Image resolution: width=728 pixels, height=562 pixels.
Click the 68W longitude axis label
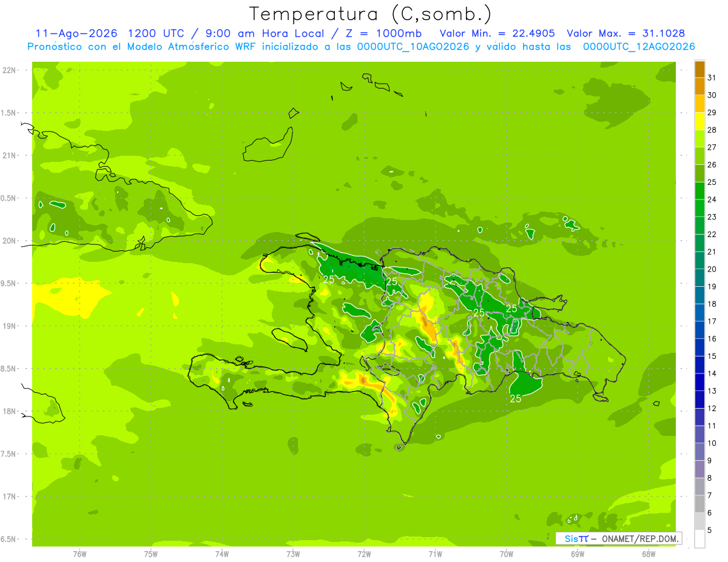(649, 554)
